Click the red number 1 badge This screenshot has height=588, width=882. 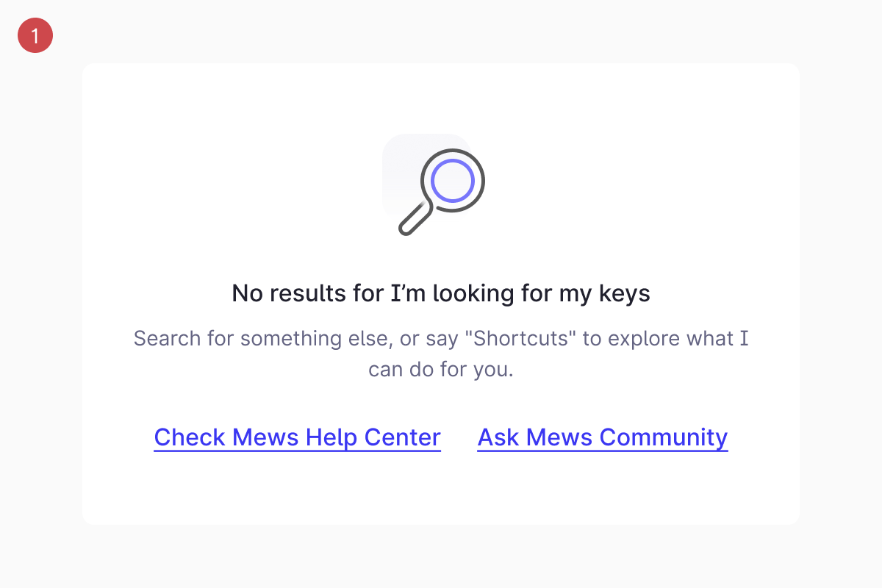pyautogui.click(x=35, y=35)
